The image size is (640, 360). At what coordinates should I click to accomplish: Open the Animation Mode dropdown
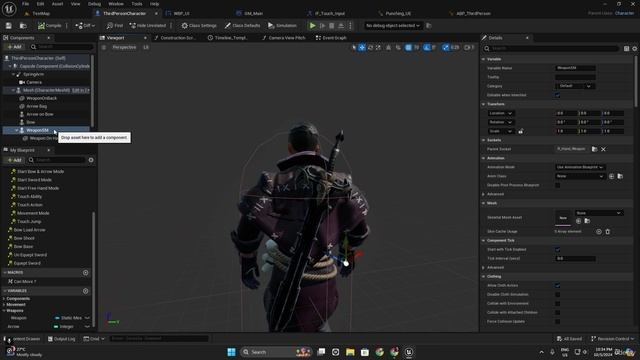pyautogui.click(x=580, y=167)
